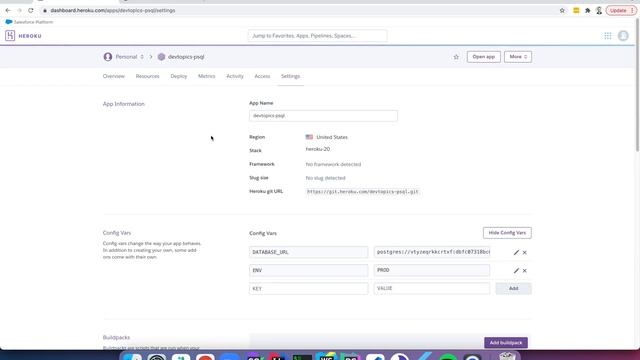Image resolution: width=640 pixels, height=360 pixels.
Task: Click the DATABASE_URL key field
Action: coord(309,252)
